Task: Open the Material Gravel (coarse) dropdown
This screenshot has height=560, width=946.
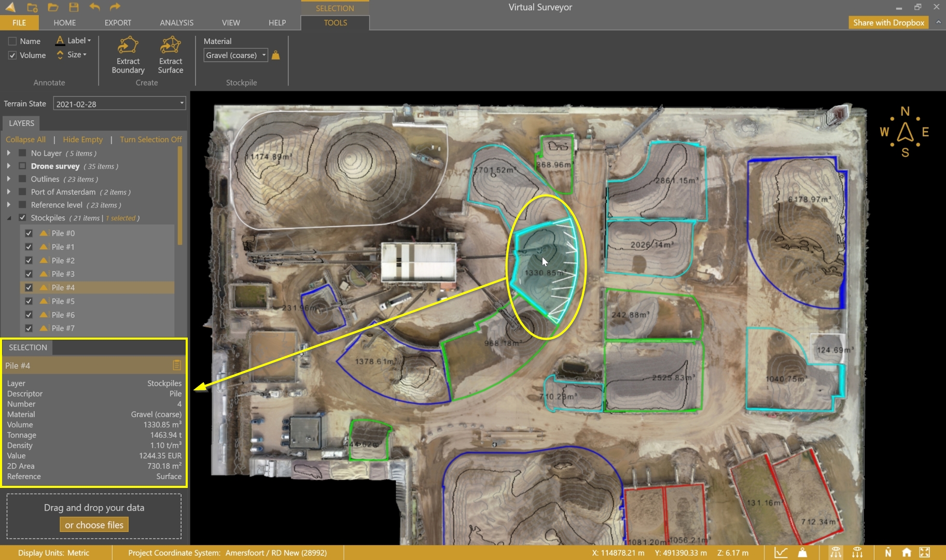Action: [x=264, y=55]
